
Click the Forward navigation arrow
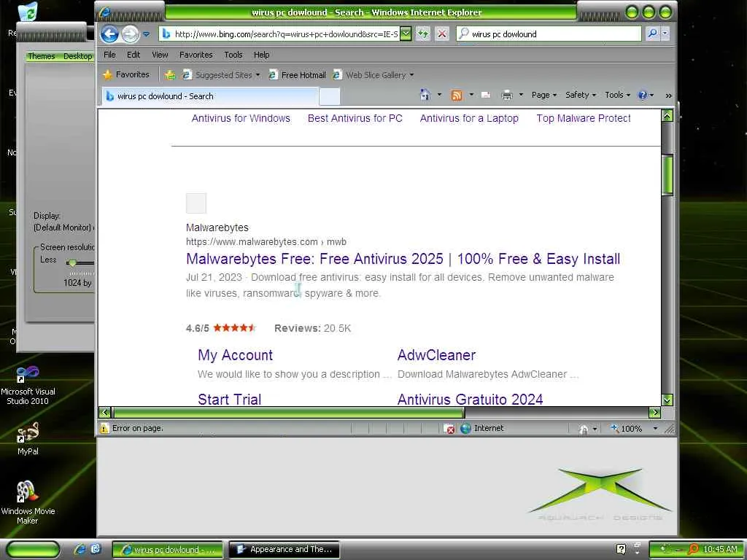(130, 34)
